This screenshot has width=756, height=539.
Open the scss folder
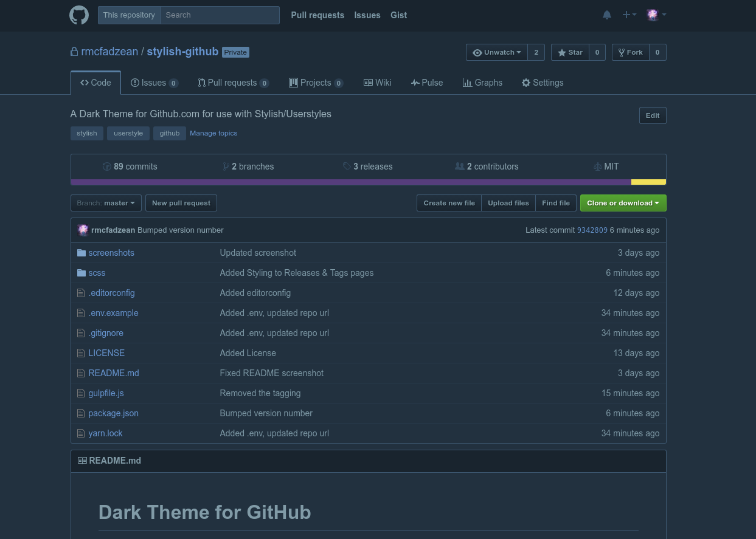click(97, 273)
